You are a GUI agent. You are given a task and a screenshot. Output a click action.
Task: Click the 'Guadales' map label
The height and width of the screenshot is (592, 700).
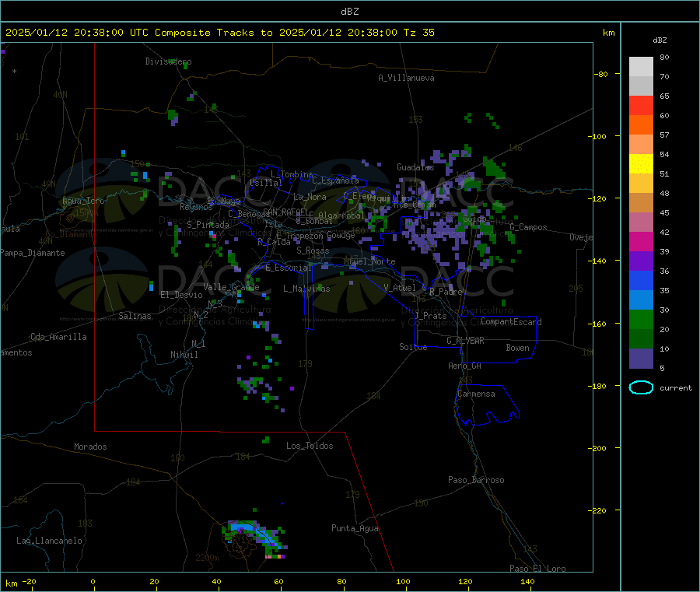415,167
